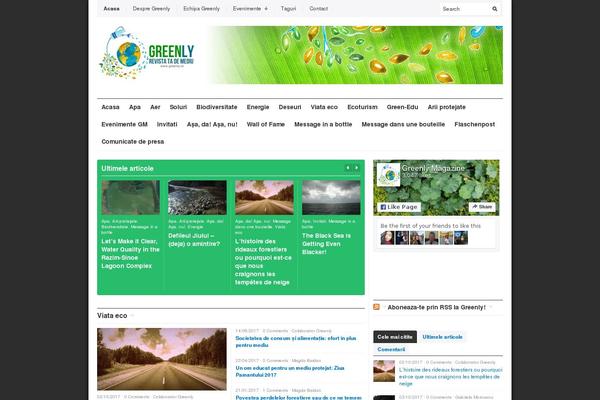Show the previous slide in Ultimele articole
600x400 pixels.
348,168
